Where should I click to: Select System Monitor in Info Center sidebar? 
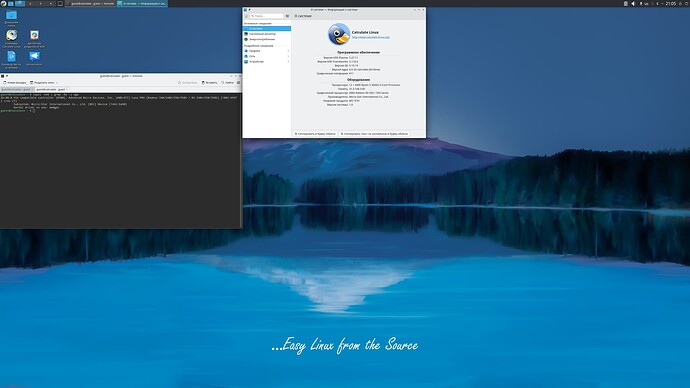point(267,34)
